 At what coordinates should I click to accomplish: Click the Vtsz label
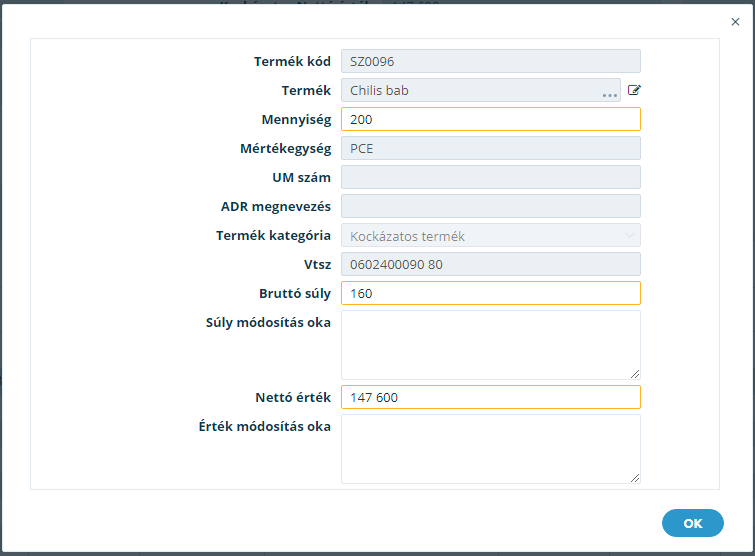pos(317,265)
